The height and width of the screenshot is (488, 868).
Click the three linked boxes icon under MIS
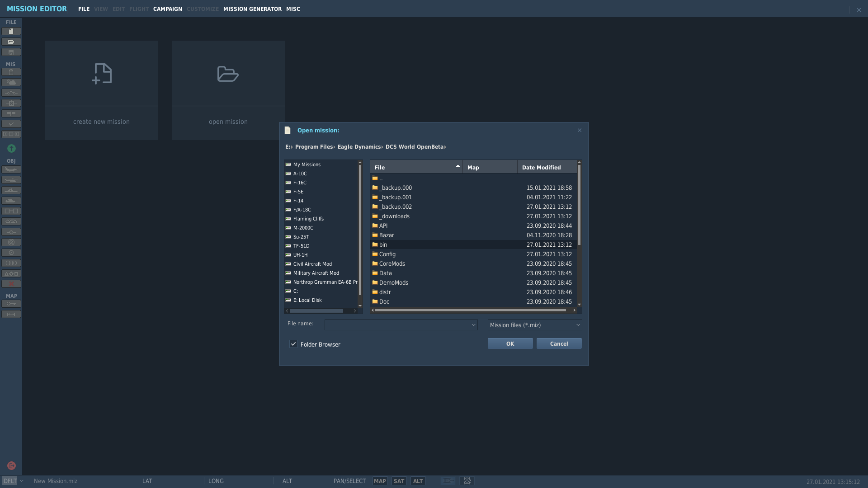click(11, 134)
